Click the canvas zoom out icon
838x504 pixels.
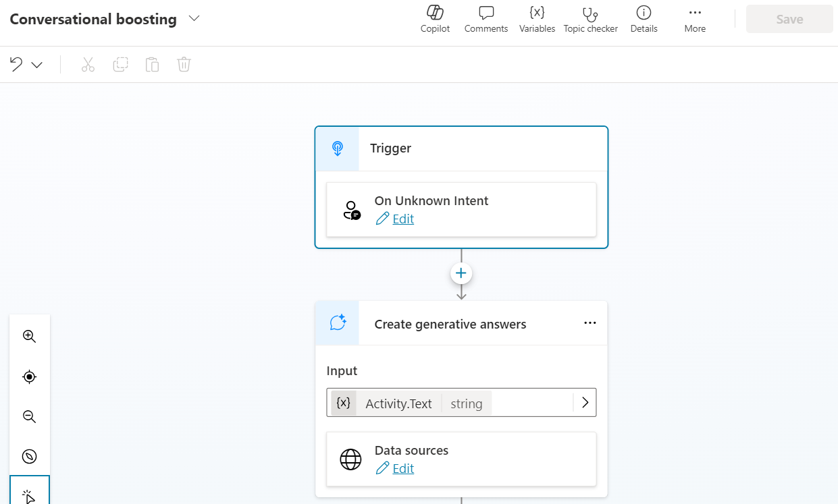29,416
